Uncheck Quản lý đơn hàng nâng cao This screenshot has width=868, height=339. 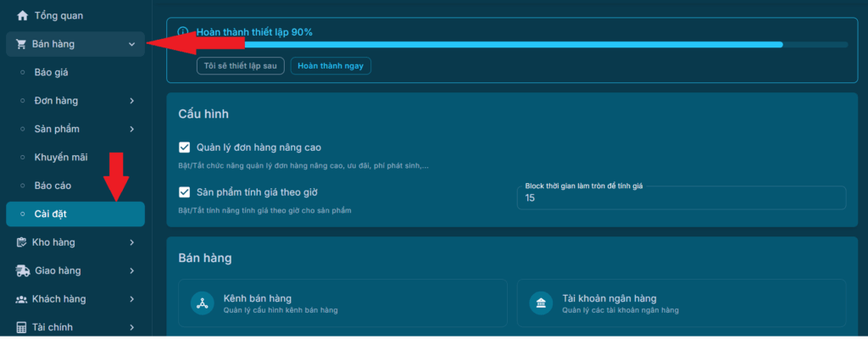click(185, 147)
